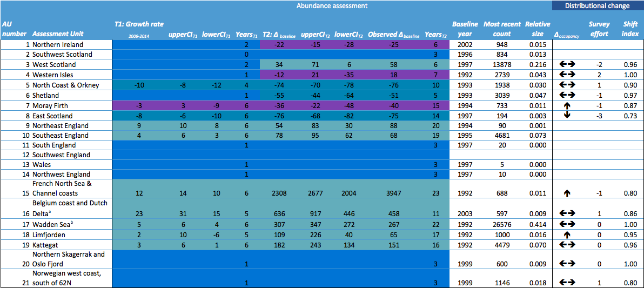Select the Abundance assessment header

click(x=332, y=6)
